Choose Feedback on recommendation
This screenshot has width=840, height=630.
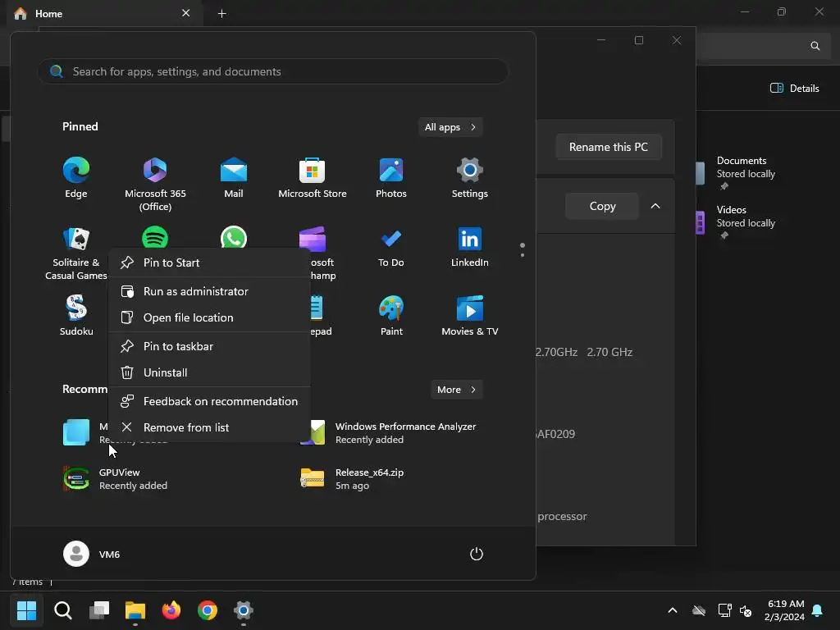click(x=209, y=402)
